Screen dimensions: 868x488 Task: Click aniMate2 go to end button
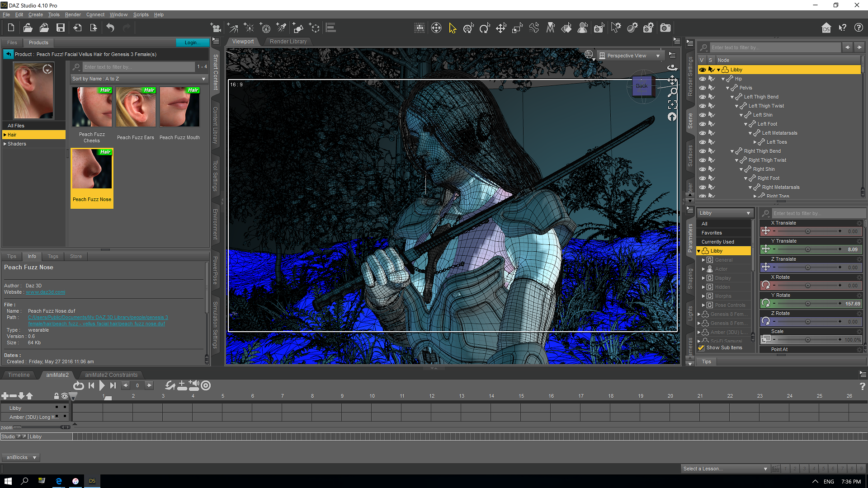113,385
